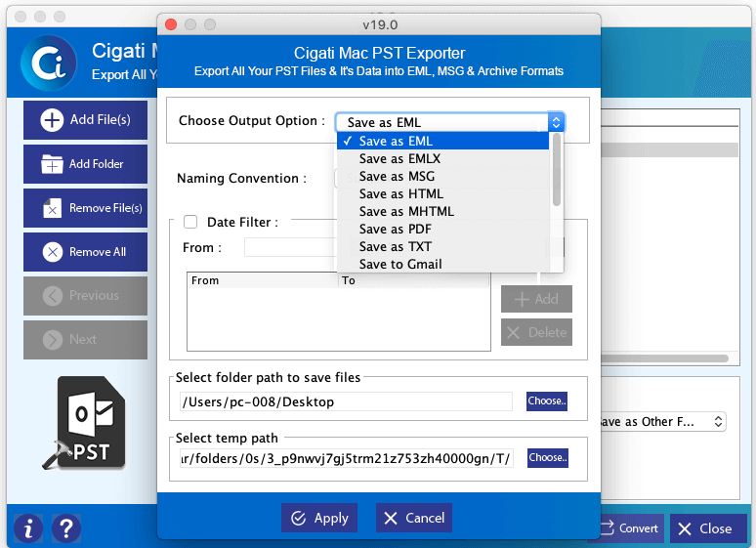756x548 pixels.
Task: Click the Close X icon in main window
Action: coord(685,528)
